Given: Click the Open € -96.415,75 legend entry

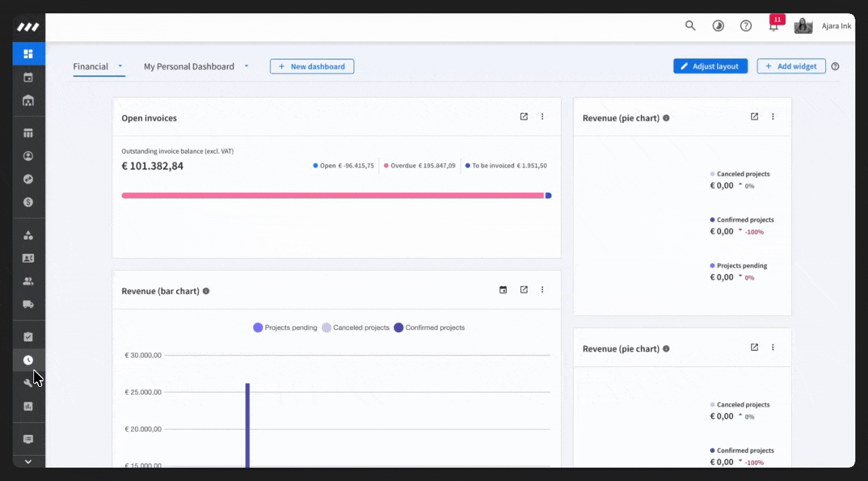Looking at the screenshot, I should pos(344,166).
